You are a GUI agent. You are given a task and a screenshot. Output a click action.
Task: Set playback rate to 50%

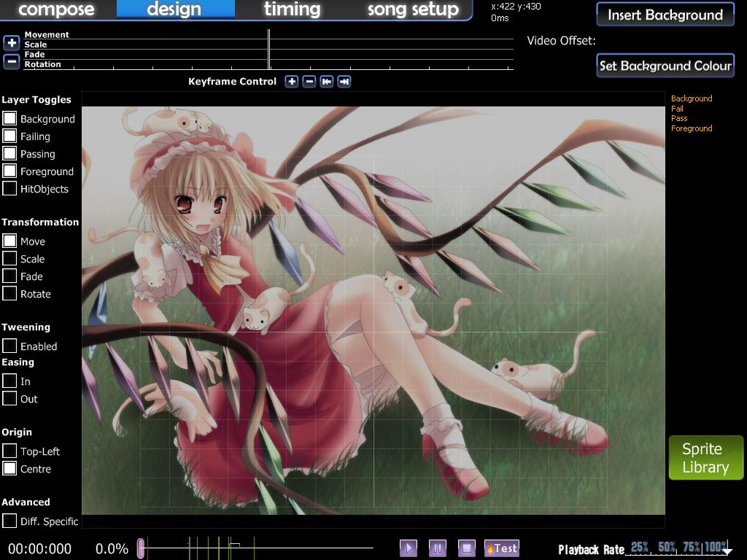[667, 547]
